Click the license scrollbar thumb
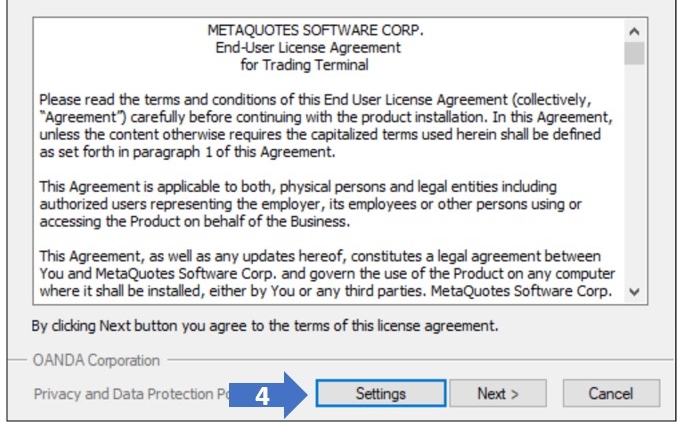683x428 pixels. pyautogui.click(x=634, y=52)
